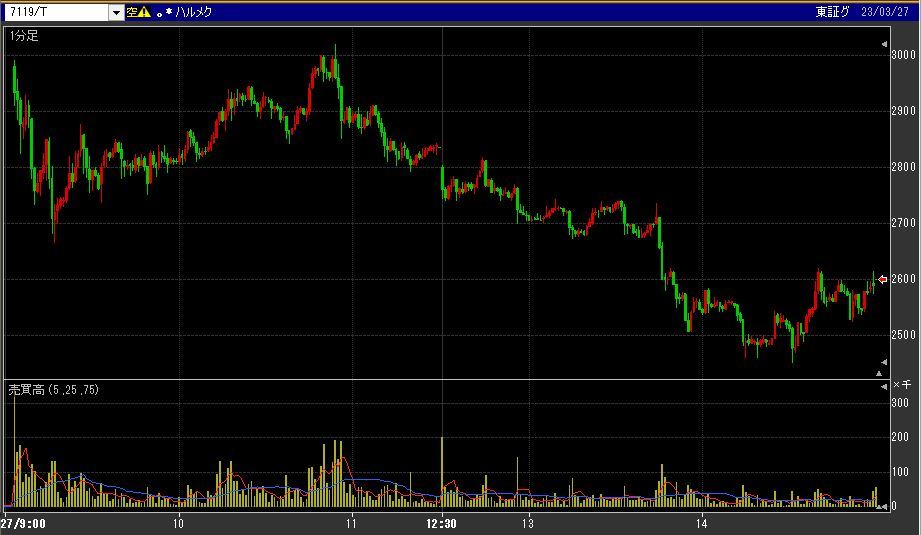This screenshot has width=921, height=535.
Task: Click the 1分足 timeframe label
Action: point(24,36)
